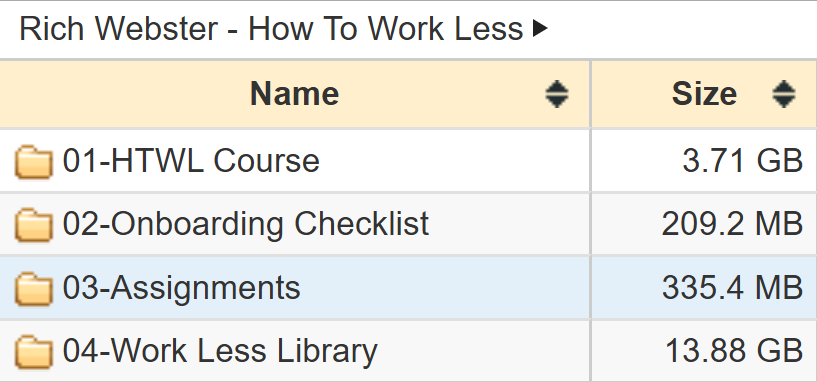Open the 02-Onboarding Checklist folder link

(x=245, y=225)
